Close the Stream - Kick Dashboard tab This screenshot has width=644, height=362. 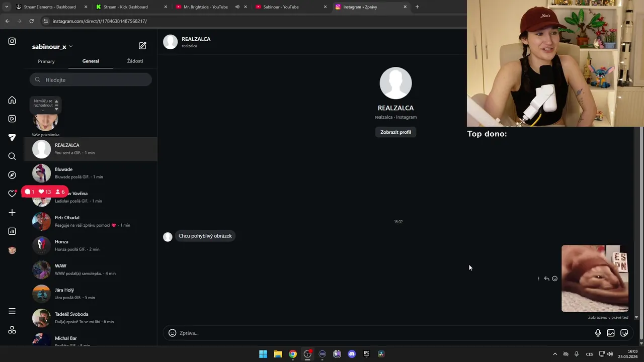point(166,7)
